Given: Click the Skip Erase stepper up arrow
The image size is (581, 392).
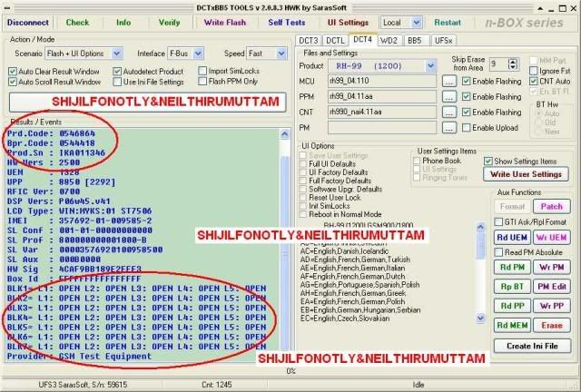Looking at the screenshot, I should pos(512,62).
